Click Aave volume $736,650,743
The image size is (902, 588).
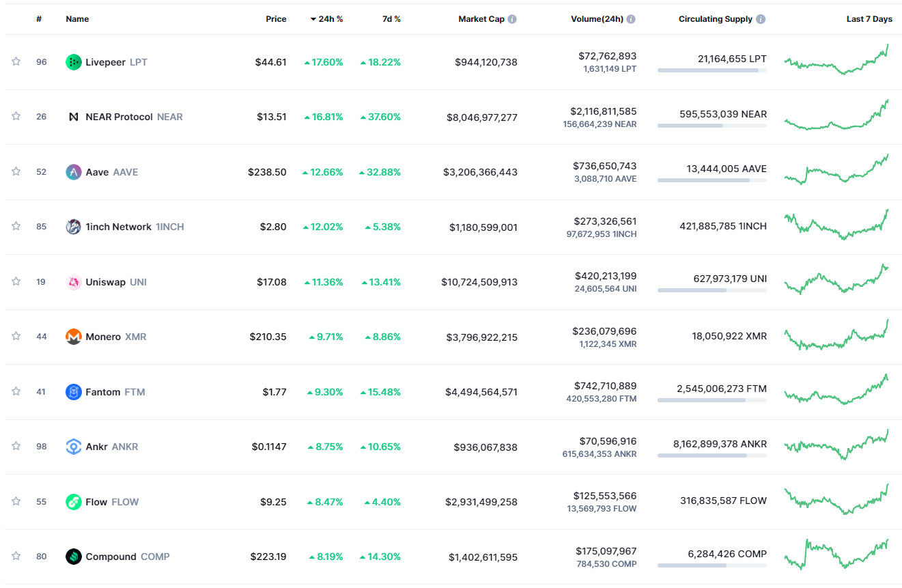[x=607, y=166]
